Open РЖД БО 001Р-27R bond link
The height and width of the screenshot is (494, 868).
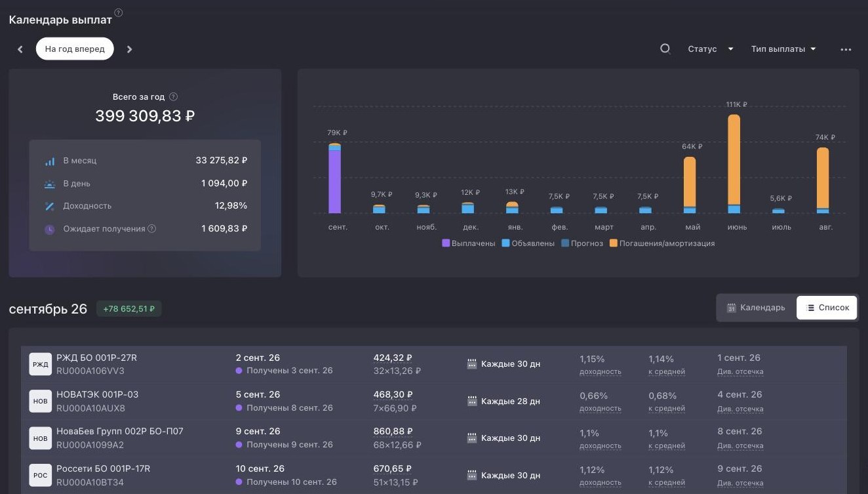pos(96,358)
